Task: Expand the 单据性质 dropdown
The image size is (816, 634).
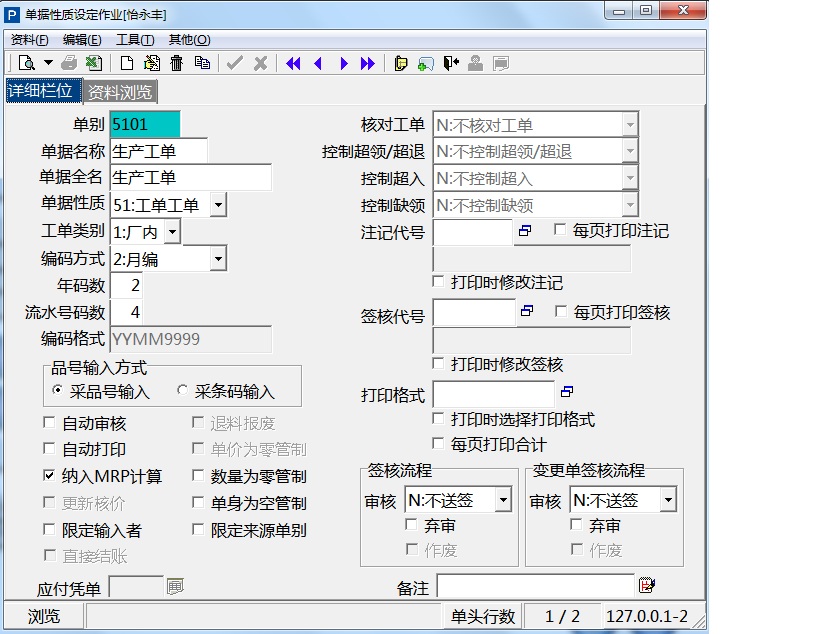Action: [218, 205]
